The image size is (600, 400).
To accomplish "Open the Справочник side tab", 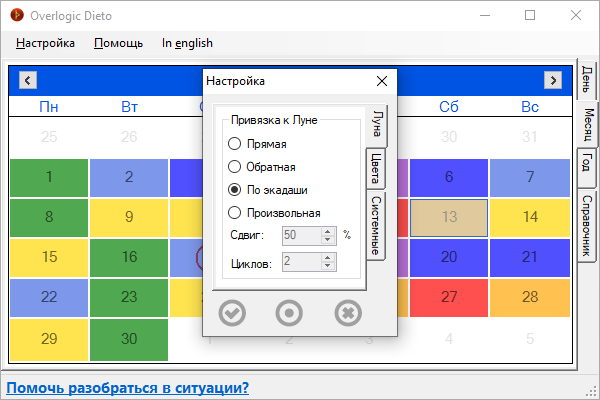I will [x=587, y=226].
